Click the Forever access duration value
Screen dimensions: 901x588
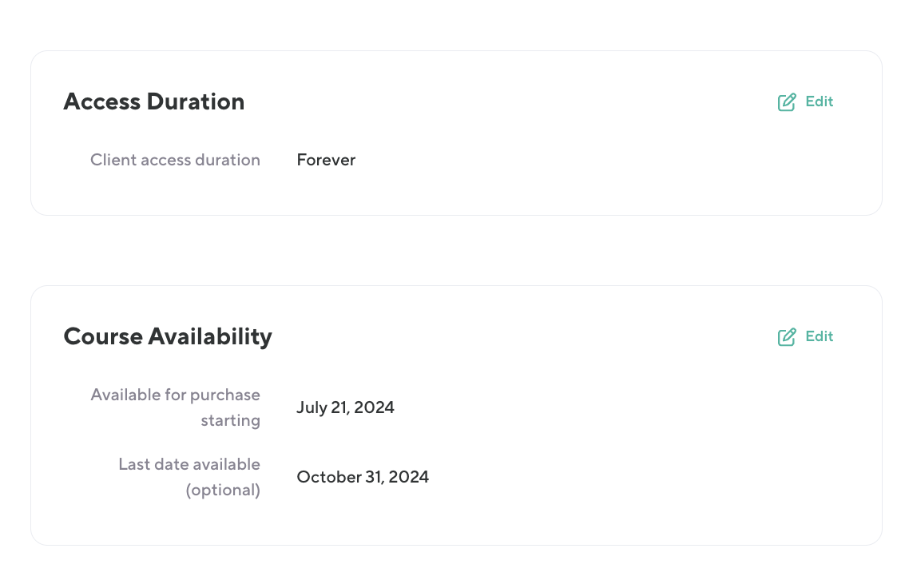(326, 160)
